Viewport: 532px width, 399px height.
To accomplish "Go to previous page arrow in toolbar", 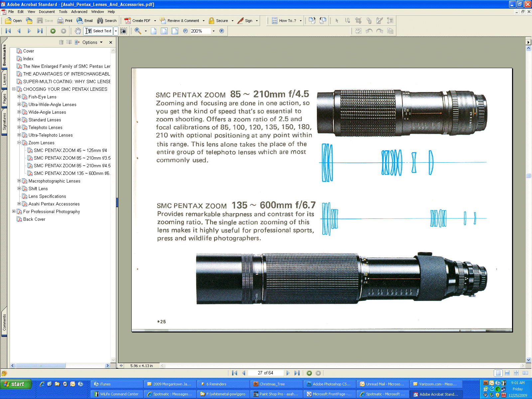I will [19, 31].
